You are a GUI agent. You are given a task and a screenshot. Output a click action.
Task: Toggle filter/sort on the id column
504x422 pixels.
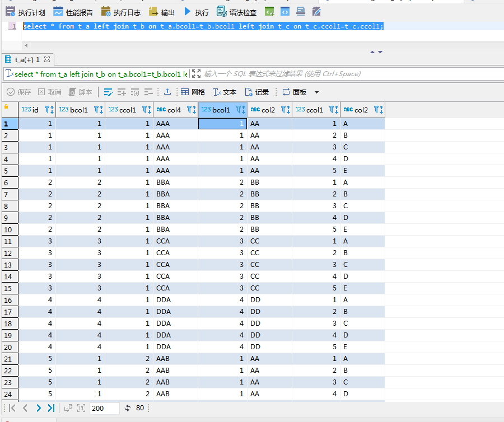click(49, 110)
